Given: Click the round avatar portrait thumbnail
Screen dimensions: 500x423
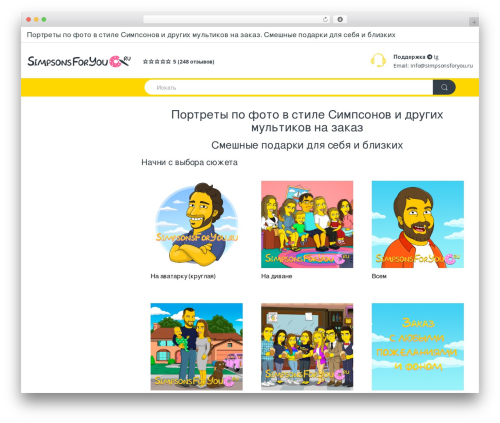Looking at the screenshot, I should point(197,224).
